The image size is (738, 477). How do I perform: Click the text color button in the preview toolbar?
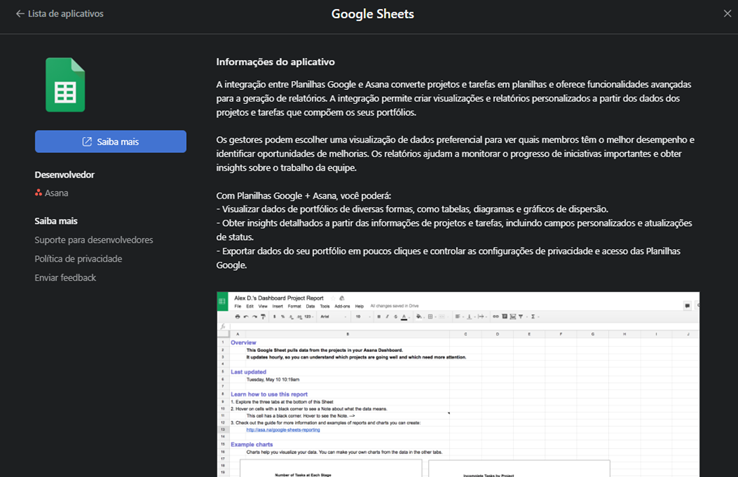[404, 317]
